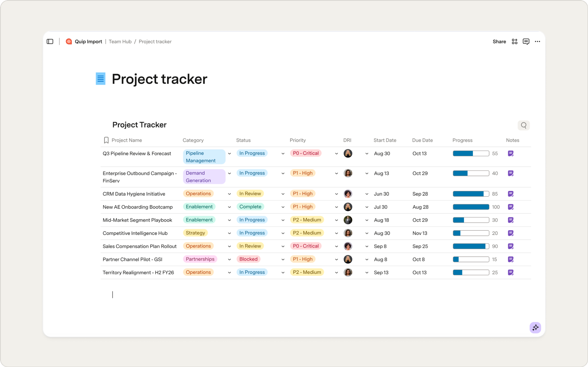Toggle the sidebar panel icon

pos(50,41)
